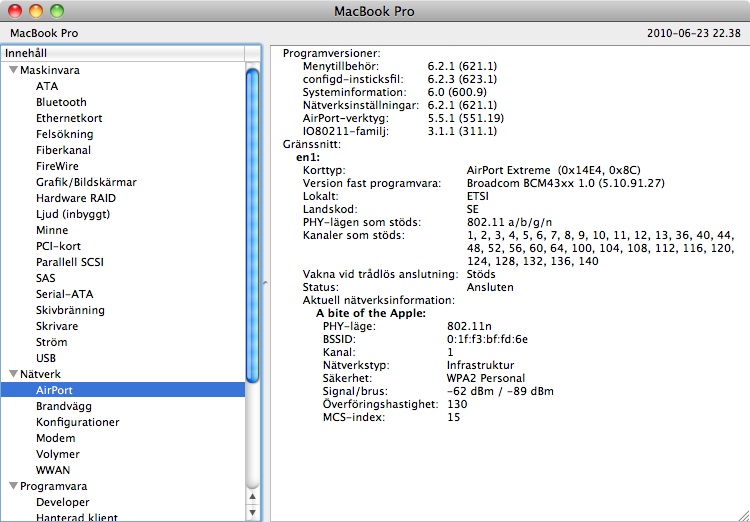Select Volymer in network list
The image size is (750, 522).
[x=57, y=454]
